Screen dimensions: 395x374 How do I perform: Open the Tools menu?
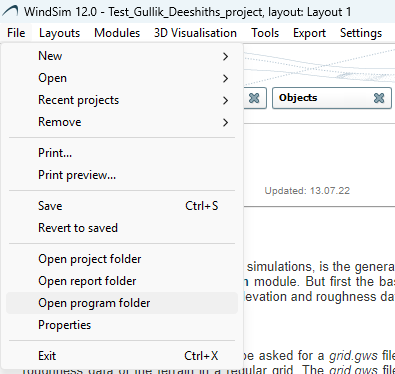point(265,33)
